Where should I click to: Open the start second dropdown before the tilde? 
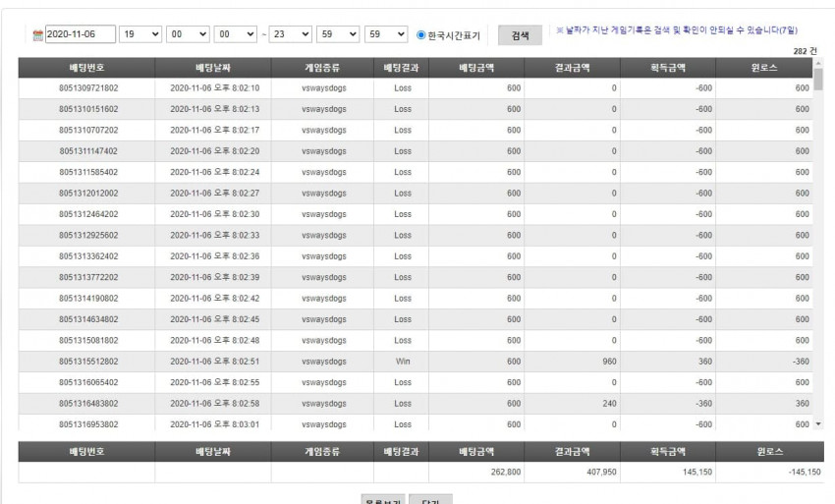pos(236,34)
